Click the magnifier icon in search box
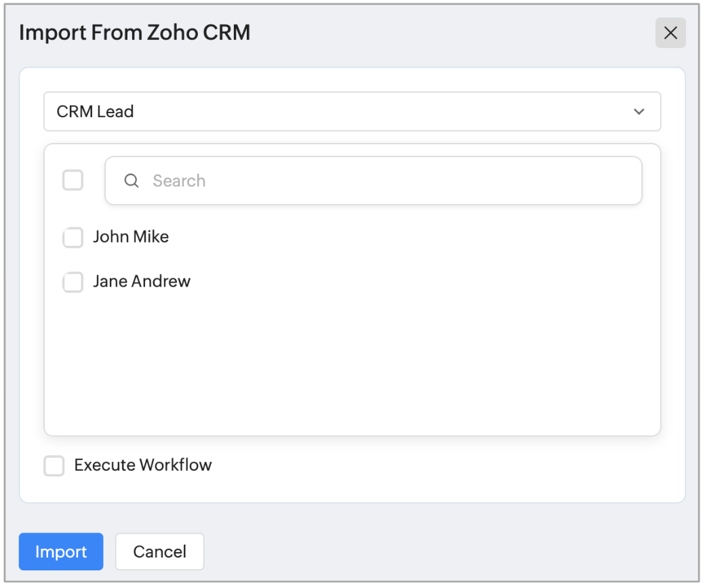Screen dimensions: 705x588 click(x=132, y=181)
